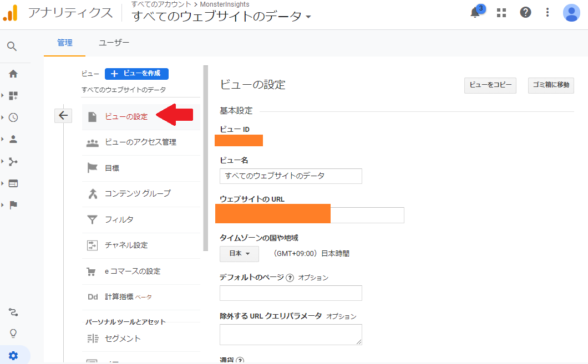The height and width of the screenshot is (364, 588).
Task: Open the Google apps grid icon
Action: 501,12
